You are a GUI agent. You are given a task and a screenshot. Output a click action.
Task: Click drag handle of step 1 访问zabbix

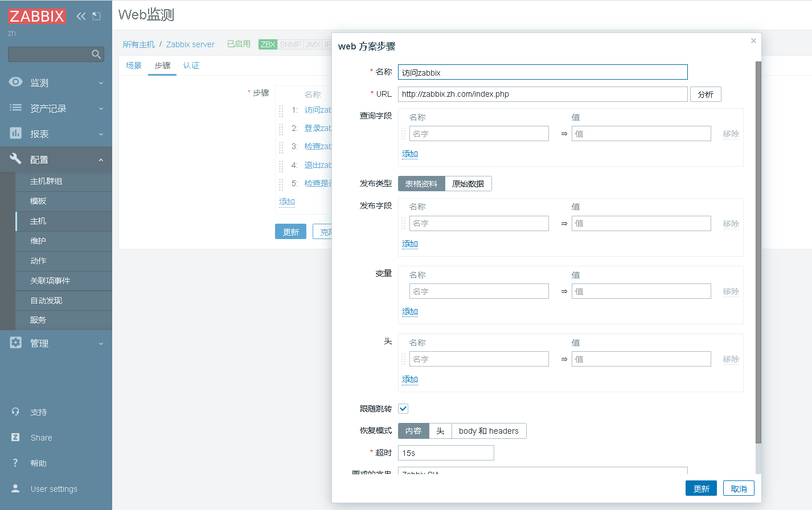point(281,110)
